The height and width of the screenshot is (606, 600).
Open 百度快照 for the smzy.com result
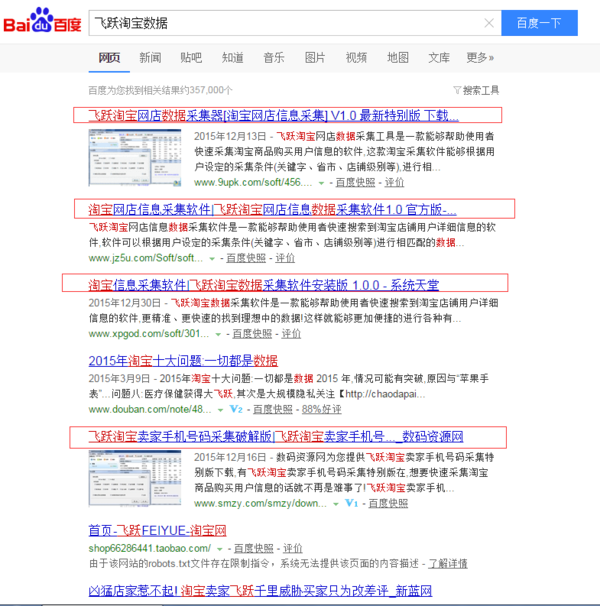[x=389, y=503]
